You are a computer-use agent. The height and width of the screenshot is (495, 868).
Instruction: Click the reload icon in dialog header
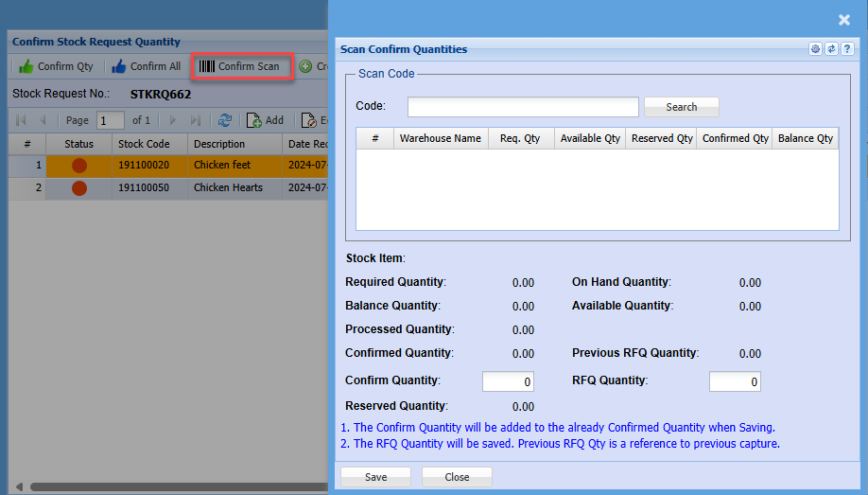tap(831, 49)
